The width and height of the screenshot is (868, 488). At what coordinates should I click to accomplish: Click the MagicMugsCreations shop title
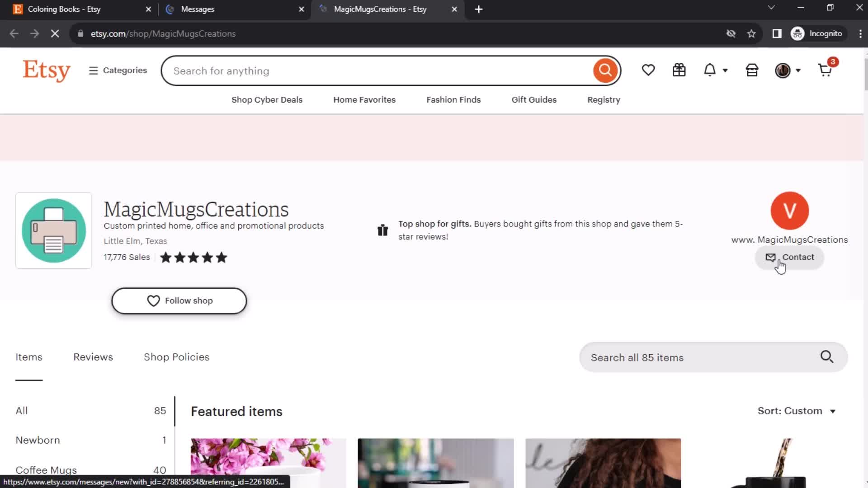coord(196,209)
